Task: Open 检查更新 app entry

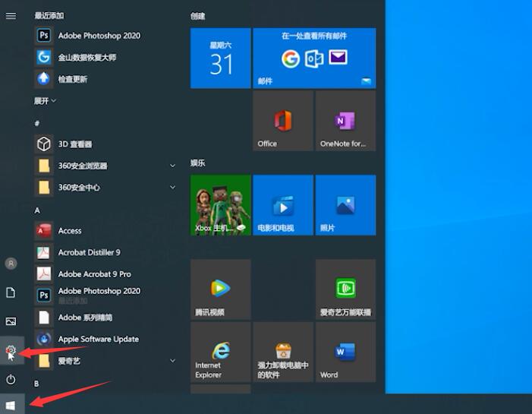Action: click(105, 79)
